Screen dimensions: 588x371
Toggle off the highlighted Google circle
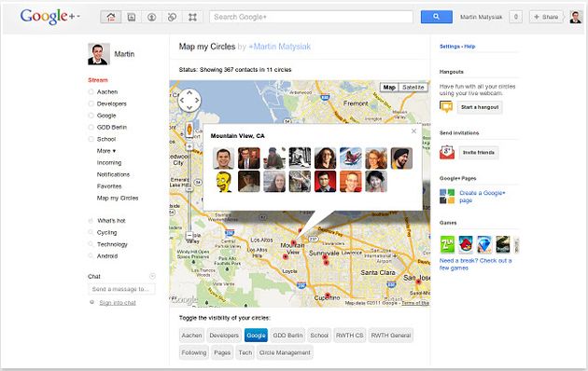[x=256, y=336]
